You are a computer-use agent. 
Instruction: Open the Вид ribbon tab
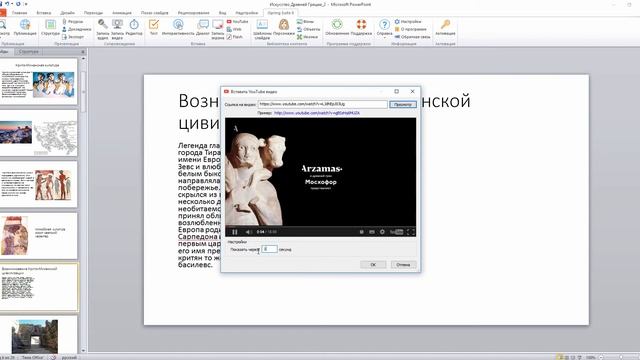point(222,13)
